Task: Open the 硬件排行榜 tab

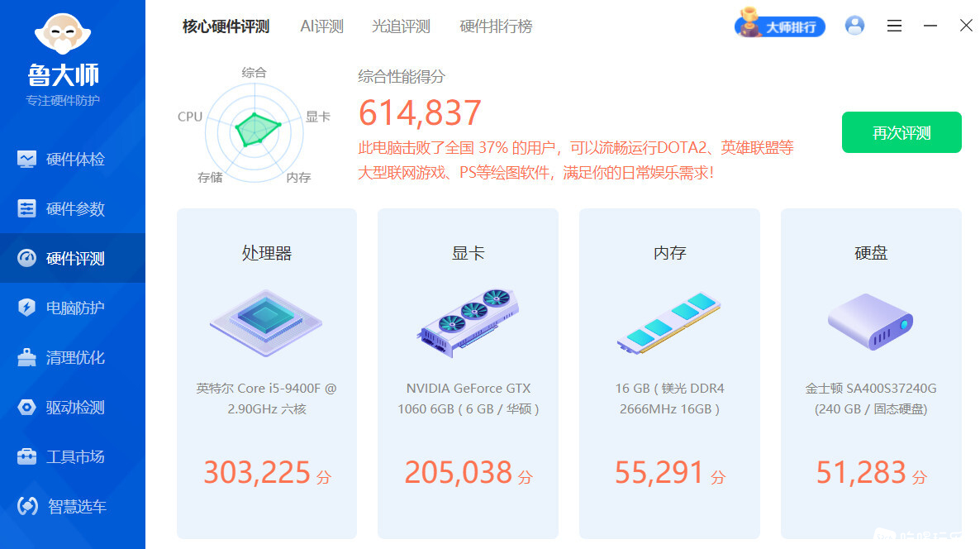Action: [x=497, y=26]
